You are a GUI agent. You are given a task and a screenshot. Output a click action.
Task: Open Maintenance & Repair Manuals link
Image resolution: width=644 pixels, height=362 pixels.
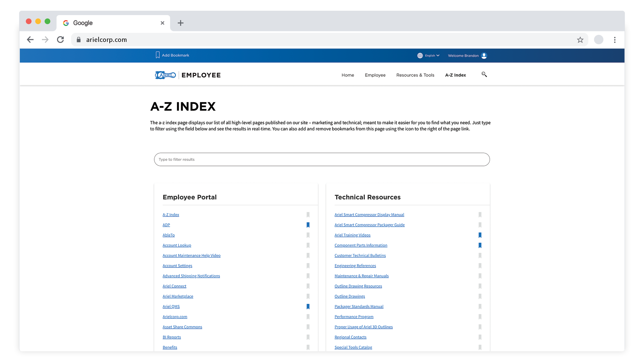[362, 276]
